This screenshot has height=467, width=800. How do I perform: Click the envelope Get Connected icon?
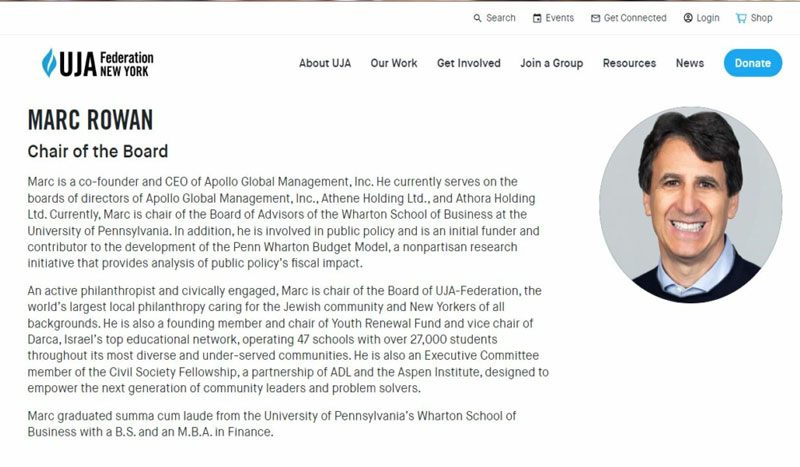pyautogui.click(x=595, y=18)
